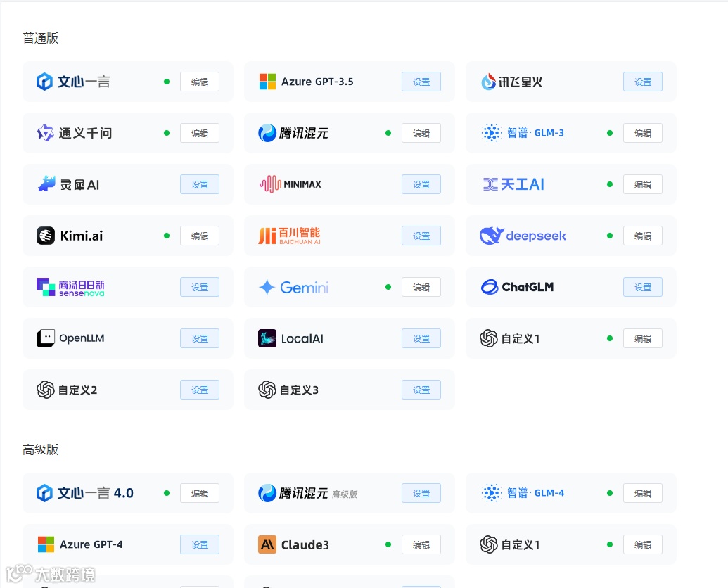Click the Kimi.ai logo icon
The width and height of the screenshot is (728, 588).
click(45, 236)
